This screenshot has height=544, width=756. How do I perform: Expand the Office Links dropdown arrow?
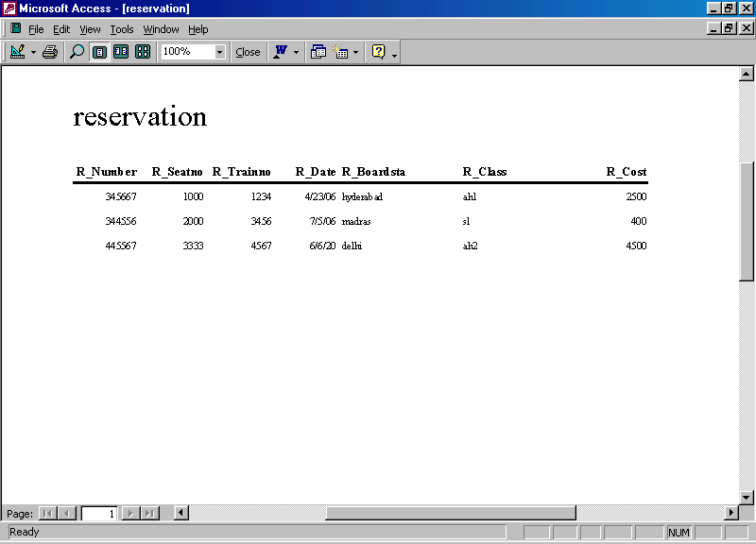click(x=296, y=52)
